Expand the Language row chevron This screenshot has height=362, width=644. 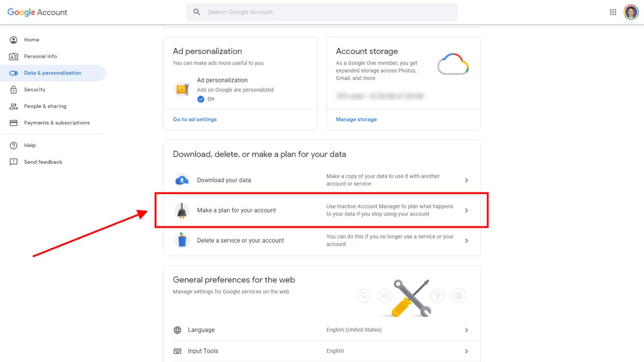(x=466, y=330)
